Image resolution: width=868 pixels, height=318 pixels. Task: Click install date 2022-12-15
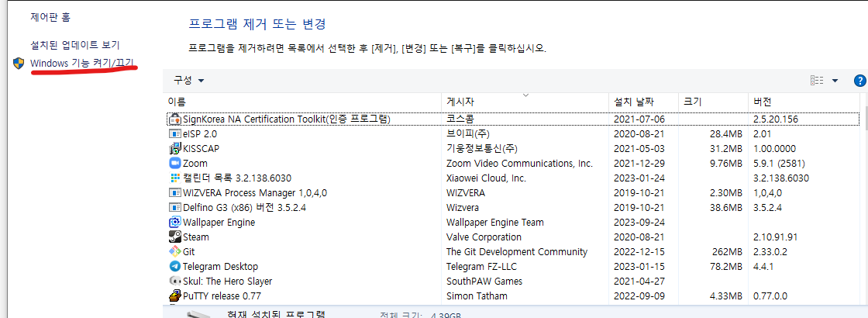pos(639,251)
